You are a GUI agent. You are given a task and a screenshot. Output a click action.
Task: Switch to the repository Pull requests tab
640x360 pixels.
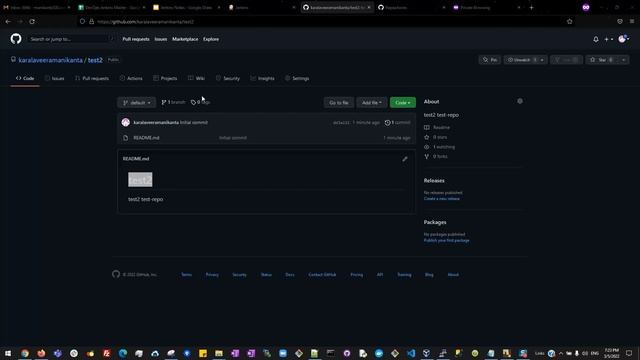click(92, 78)
